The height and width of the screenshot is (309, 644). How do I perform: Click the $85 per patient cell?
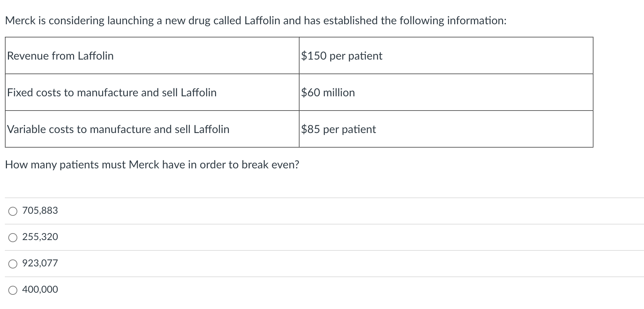(446, 129)
